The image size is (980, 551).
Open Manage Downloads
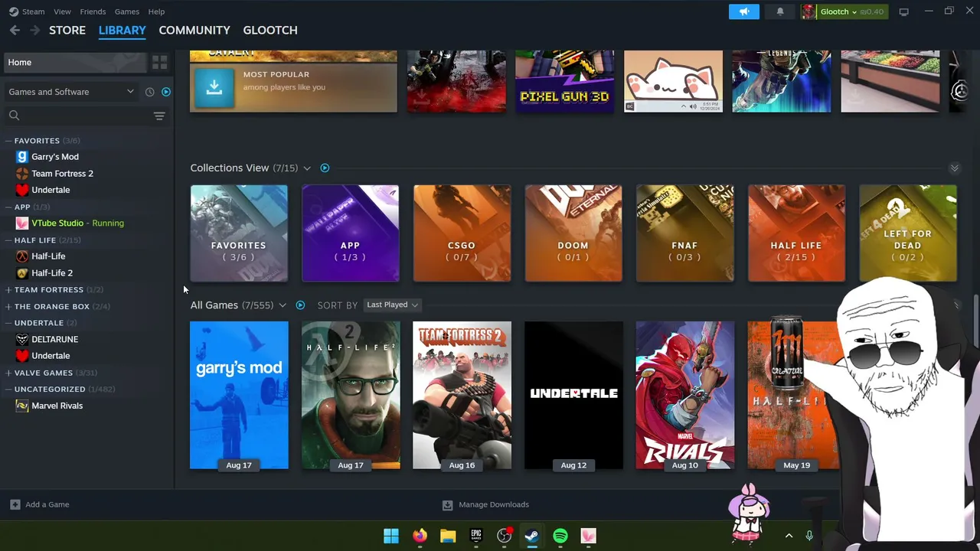(x=485, y=505)
